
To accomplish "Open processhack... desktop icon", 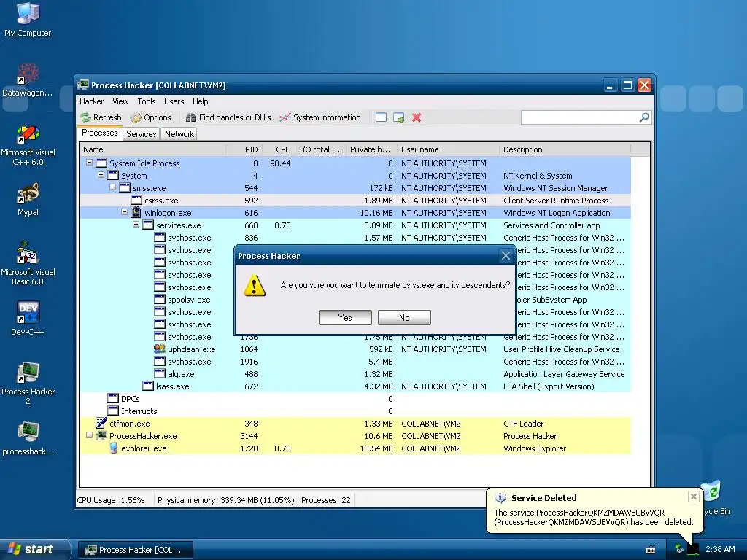I will [x=28, y=439].
